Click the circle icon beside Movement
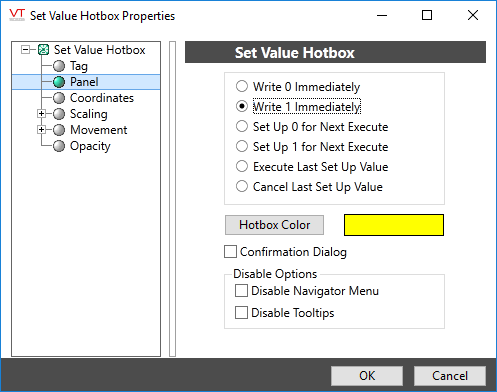The height and width of the screenshot is (392, 497). (59, 130)
